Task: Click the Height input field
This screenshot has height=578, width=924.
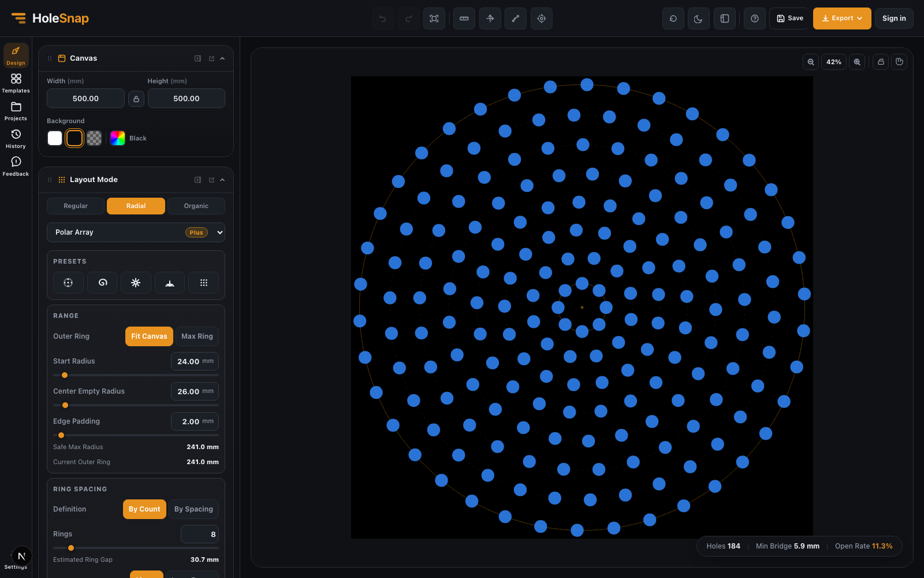Action: [x=187, y=98]
